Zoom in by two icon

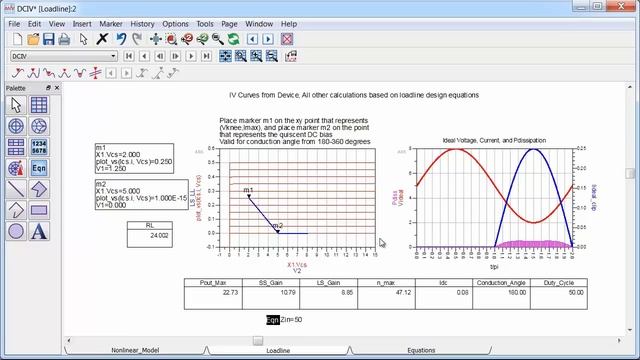[187, 39]
